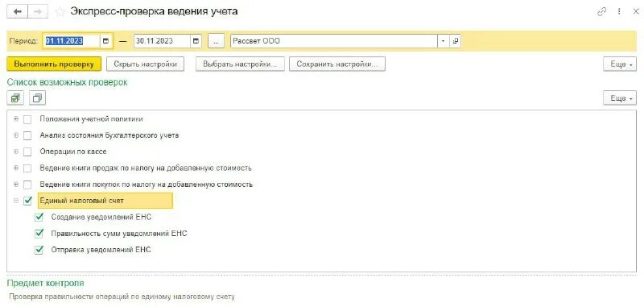644x307 pixels.
Task: Uncheck Правильность сумм уведомлений ЕНС checkbox
Action: [39, 234]
